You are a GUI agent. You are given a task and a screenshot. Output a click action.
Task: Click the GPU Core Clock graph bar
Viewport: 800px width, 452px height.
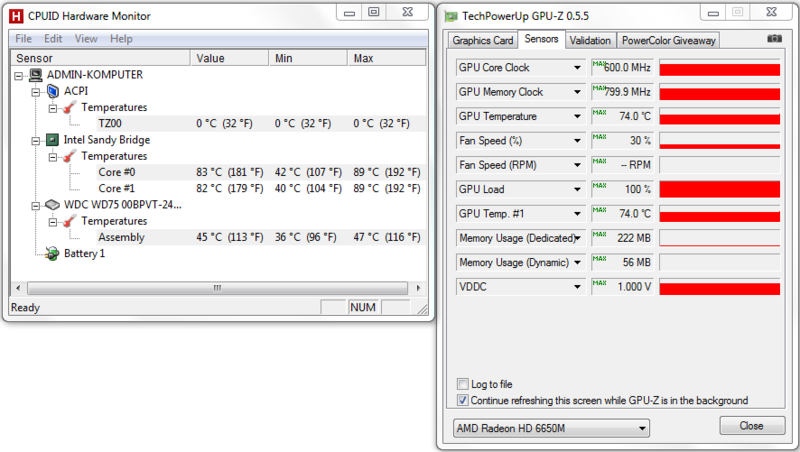click(x=719, y=68)
